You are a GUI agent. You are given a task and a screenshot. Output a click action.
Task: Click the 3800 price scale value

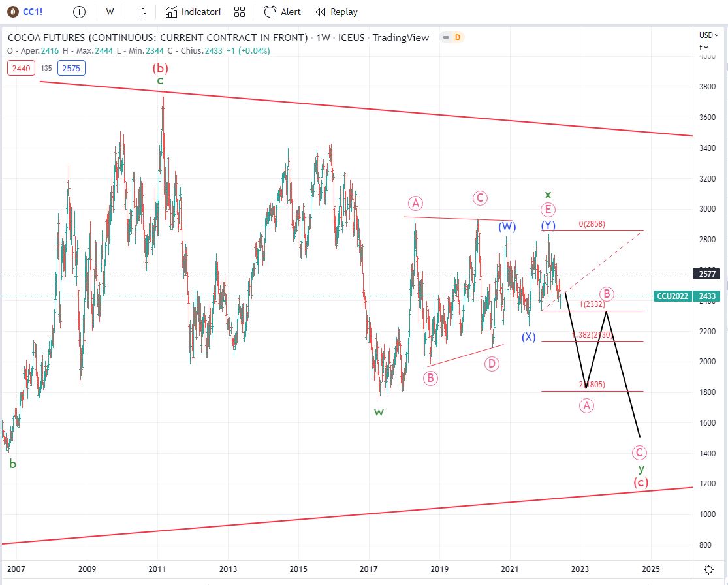[707, 87]
